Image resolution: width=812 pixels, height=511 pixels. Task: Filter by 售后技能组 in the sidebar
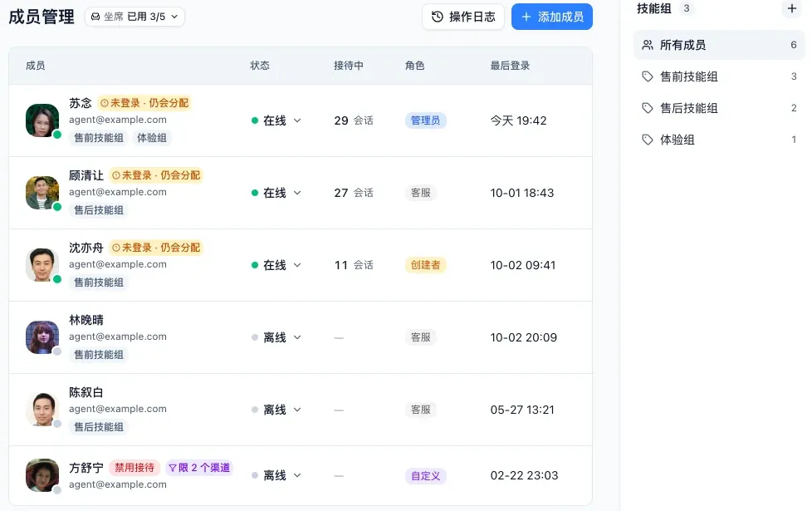pos(719,108)
